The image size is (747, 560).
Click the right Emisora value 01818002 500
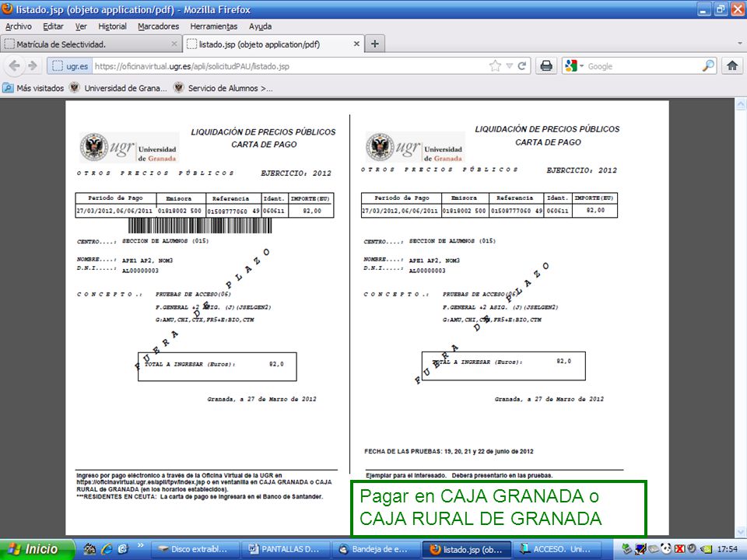pos(464,210)
